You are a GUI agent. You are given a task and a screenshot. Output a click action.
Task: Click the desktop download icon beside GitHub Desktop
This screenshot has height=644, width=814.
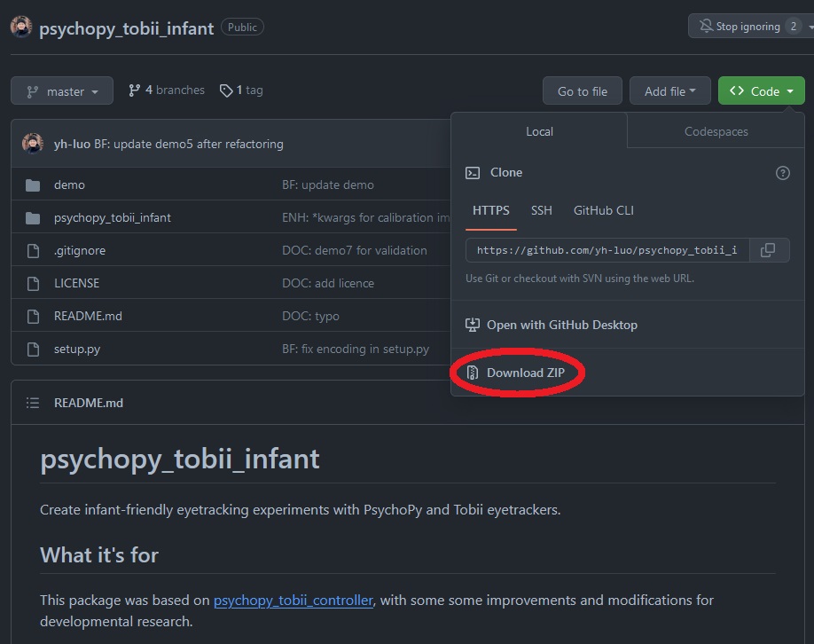click(473, 326)
